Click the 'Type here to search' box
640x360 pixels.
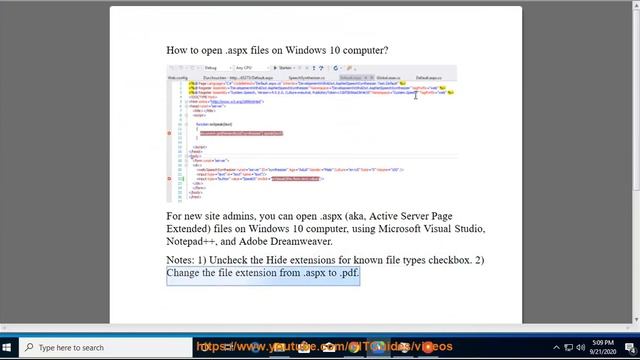coord(106,347)
